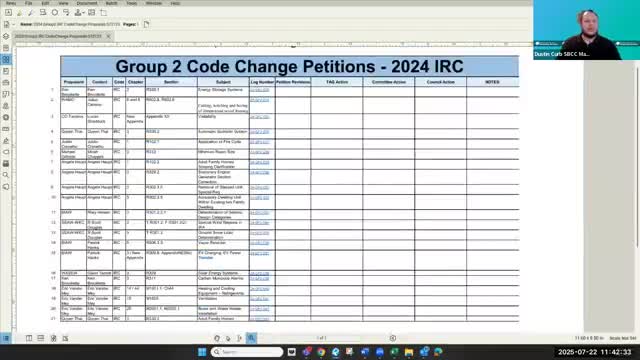Select the Highlight marker tool
The image size is (640, 360).
click(x=19, y=13)
